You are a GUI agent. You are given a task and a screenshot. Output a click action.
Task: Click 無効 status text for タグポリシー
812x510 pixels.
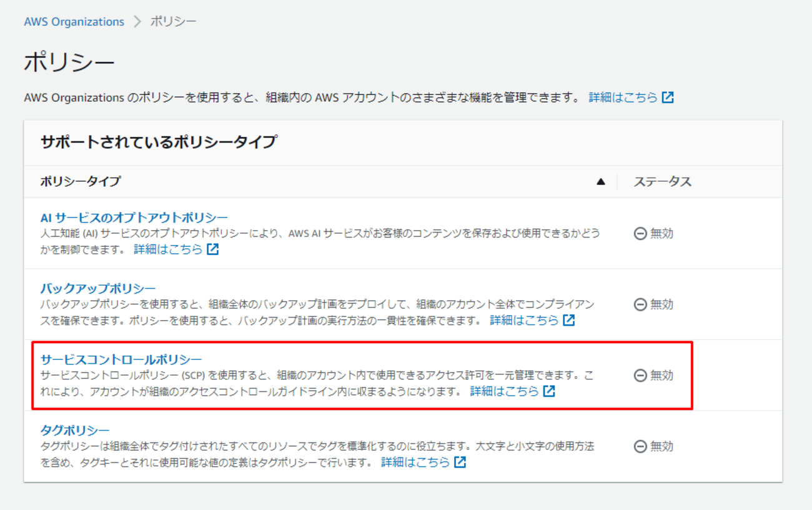click(x=662, y=446)
